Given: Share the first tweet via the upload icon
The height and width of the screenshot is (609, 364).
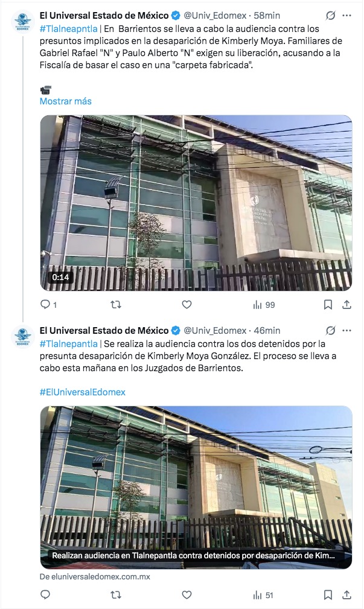Looking at the screenshot, I should 346,305.
